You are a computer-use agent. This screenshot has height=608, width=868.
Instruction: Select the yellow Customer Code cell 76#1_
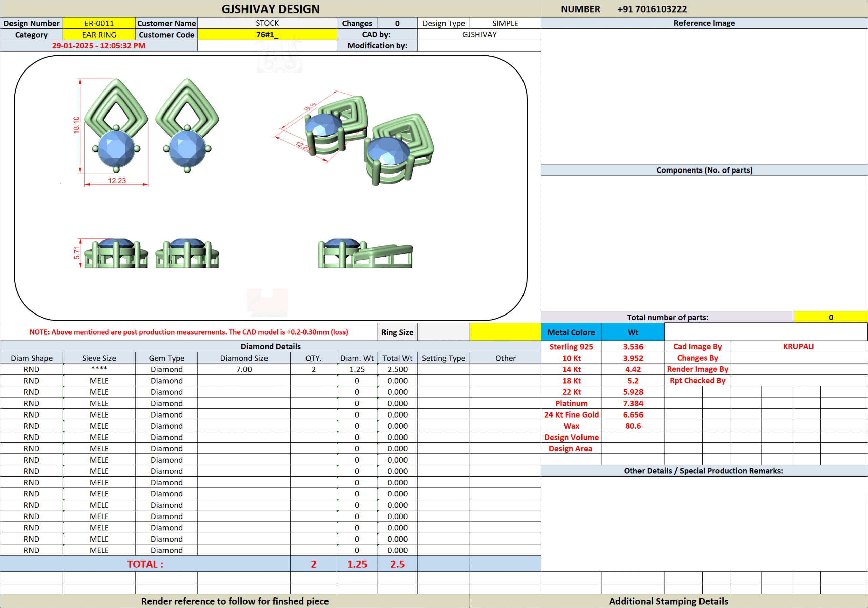coord(267,35)
